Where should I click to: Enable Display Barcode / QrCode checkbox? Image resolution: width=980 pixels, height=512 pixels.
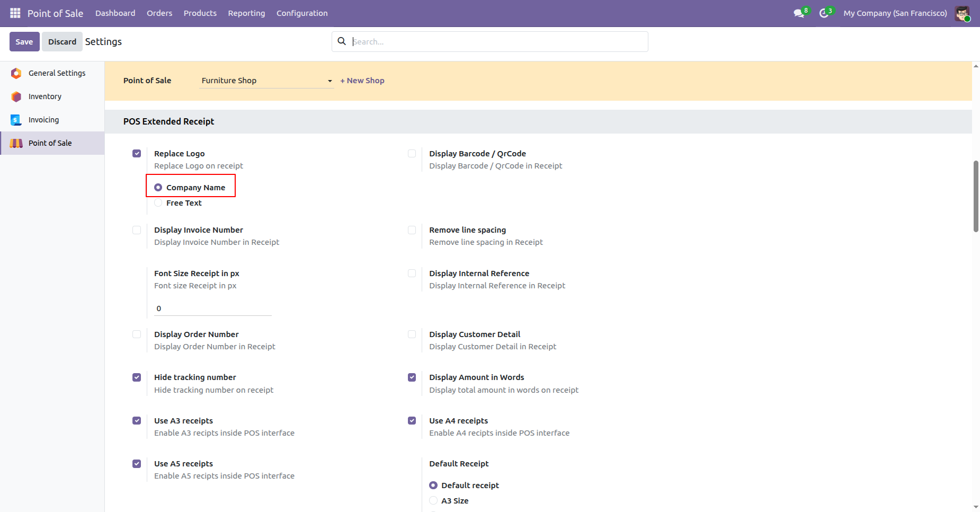pos(412,154)
